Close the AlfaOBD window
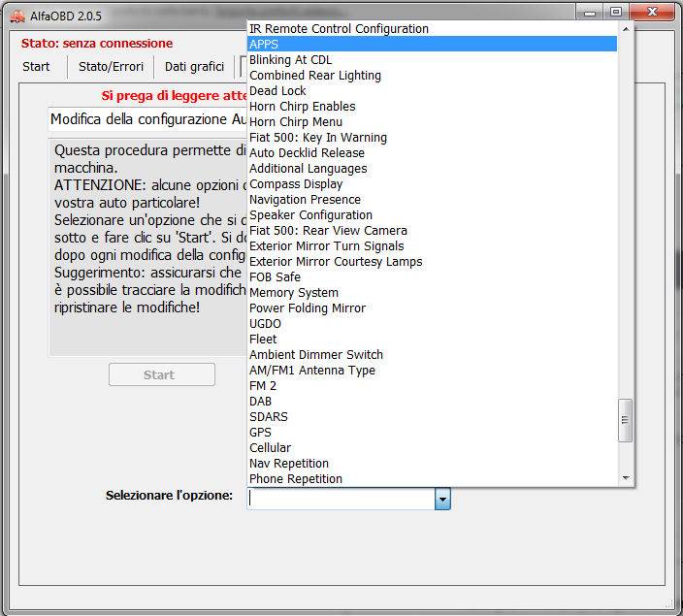 (652, 13)
